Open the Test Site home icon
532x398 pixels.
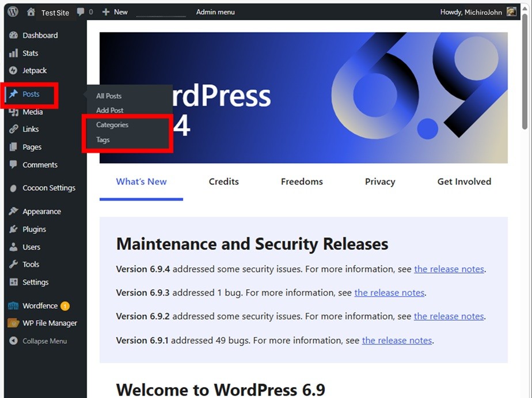pos(31,12)
